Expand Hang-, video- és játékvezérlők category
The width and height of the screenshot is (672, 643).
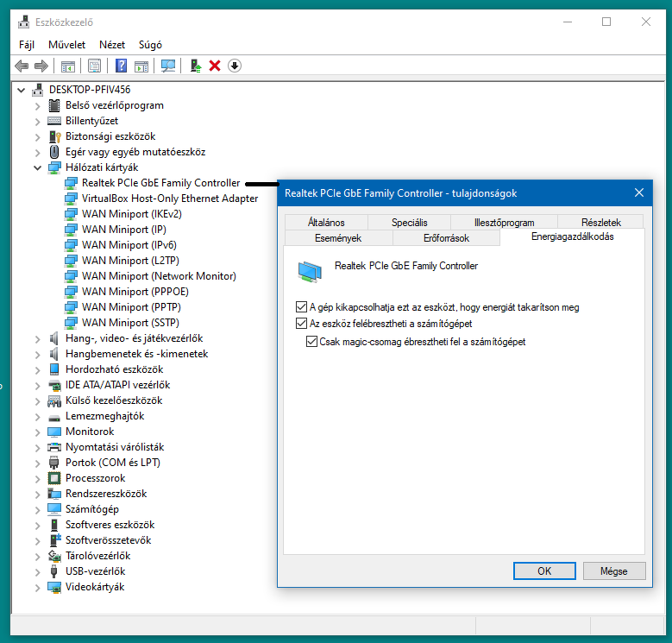point(37,339)
